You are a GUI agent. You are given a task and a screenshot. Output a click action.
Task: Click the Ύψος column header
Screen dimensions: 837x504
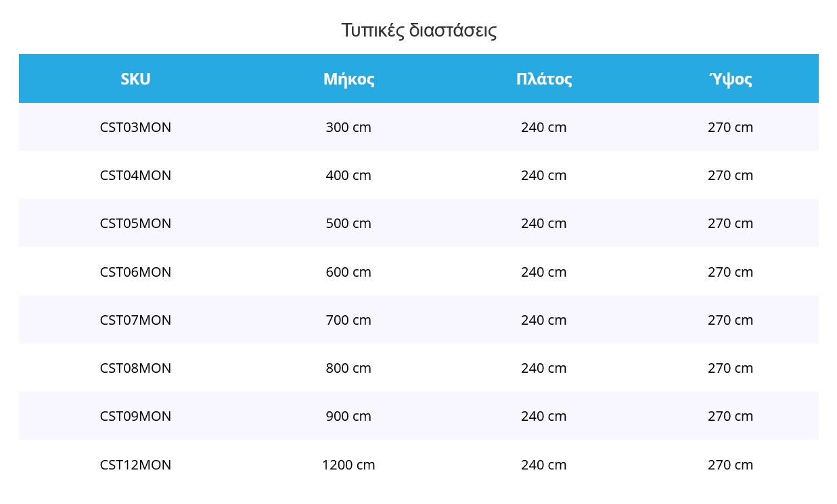tap(731, 79)
